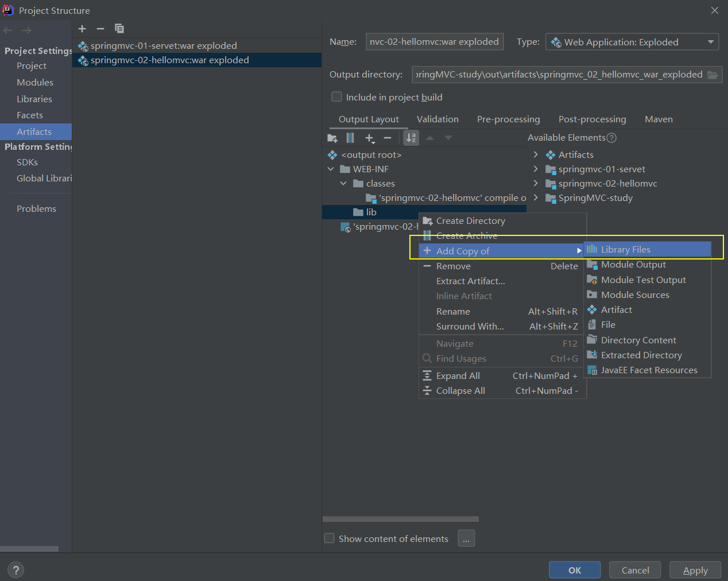
Task: Add a new artifact with the plus icon
Action: coord(82,29)
